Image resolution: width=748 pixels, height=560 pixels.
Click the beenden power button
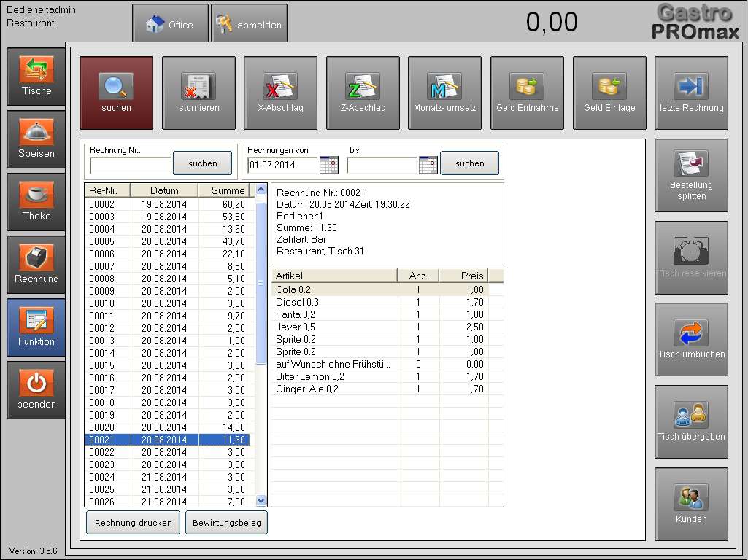coord(36,390)
